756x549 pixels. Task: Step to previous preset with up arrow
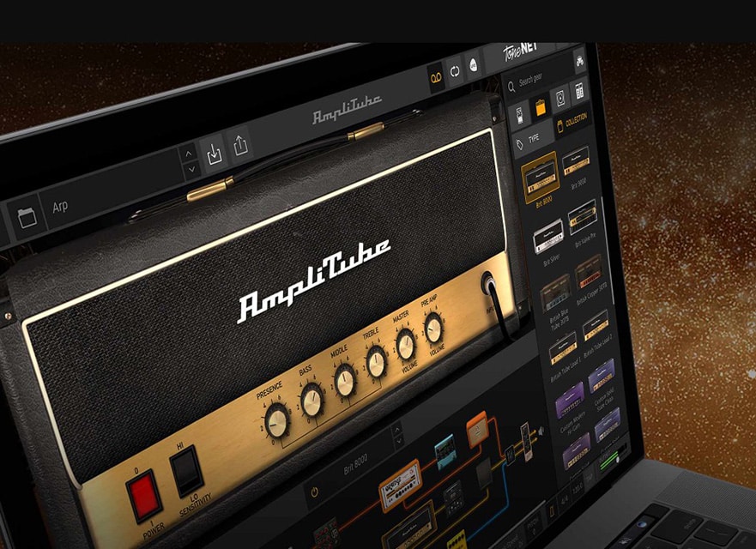point(189,154)
